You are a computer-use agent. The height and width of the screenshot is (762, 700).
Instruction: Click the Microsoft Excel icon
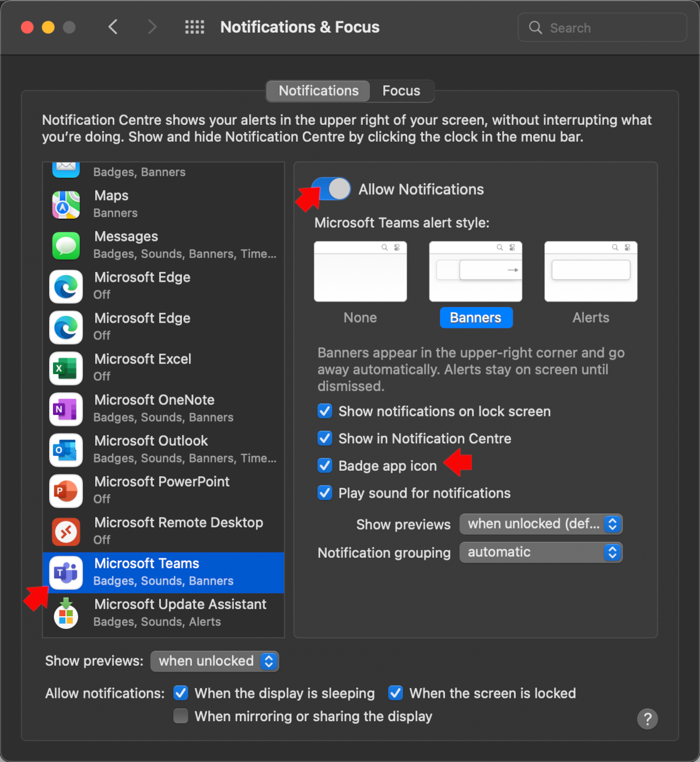(66, 368)
